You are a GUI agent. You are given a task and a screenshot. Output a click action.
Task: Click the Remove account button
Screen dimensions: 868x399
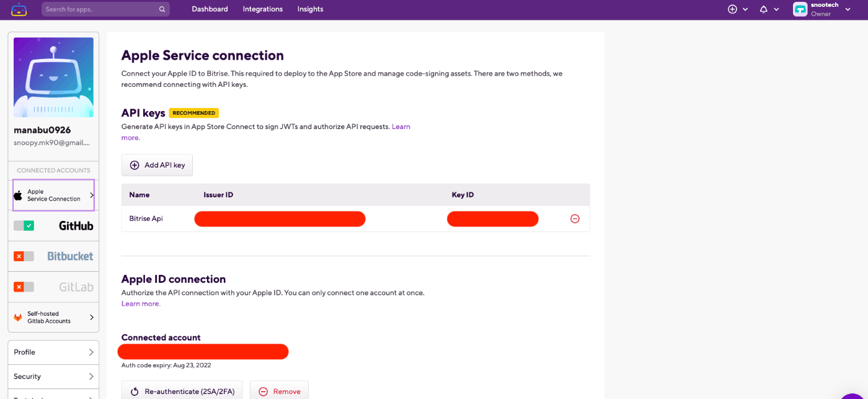click(x=279, y=391)
